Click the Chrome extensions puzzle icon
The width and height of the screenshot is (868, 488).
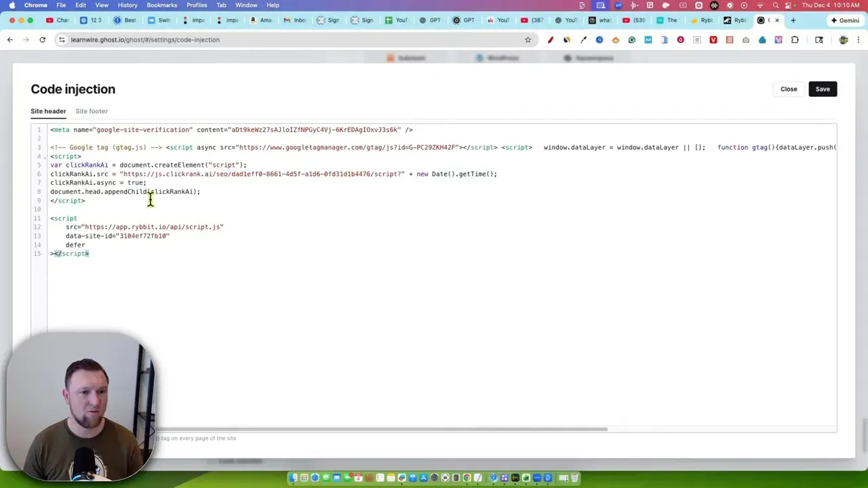coord(795,40)
